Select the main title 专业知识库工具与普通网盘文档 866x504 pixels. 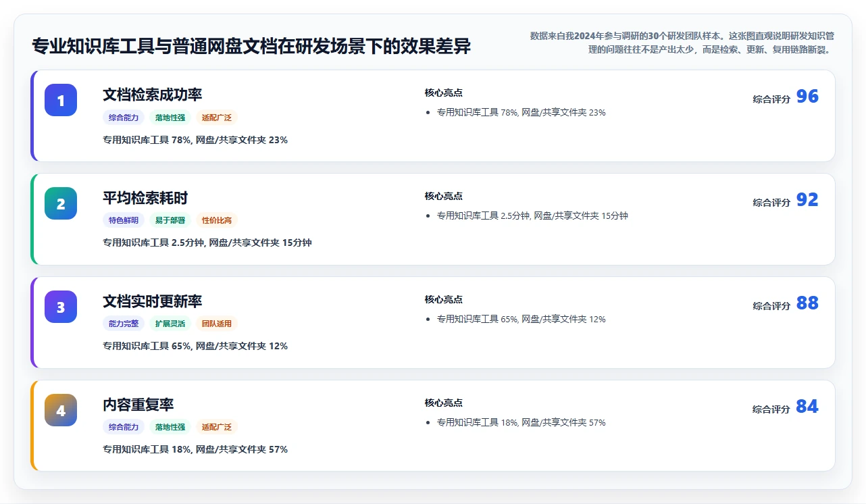[x=251, y=46]
